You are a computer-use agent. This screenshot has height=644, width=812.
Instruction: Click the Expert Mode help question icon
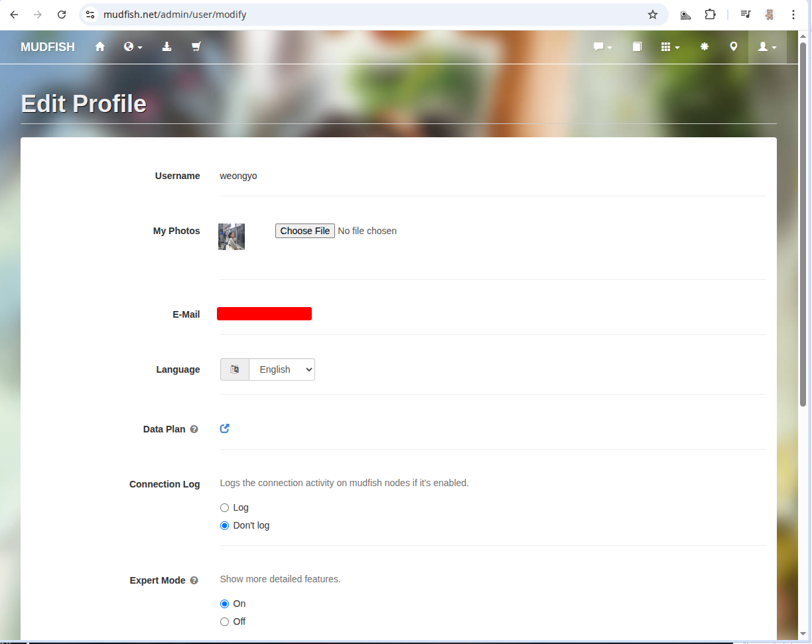tap(194, 580)
